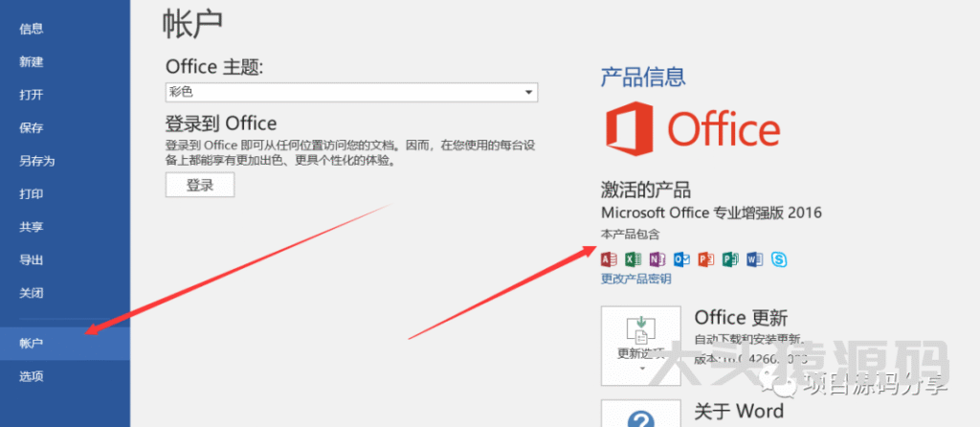Click the 产品信息 heading
The image size is (980, 427).
coord(643,77)
